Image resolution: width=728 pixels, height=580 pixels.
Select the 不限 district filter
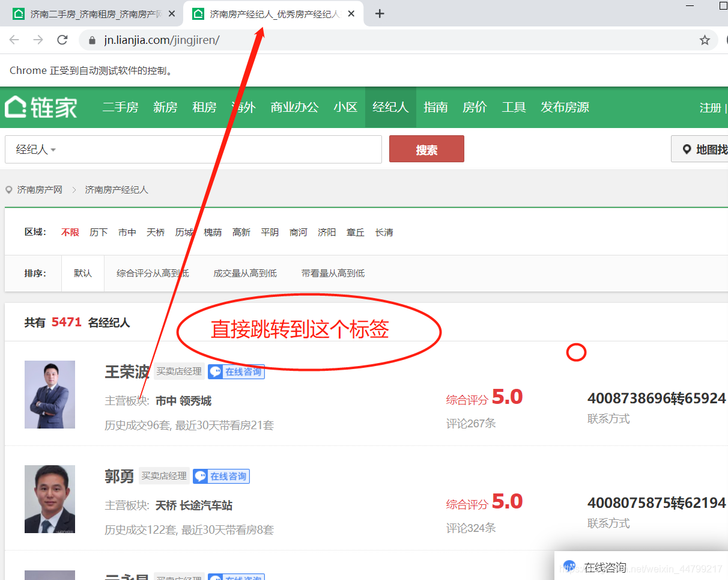70,232
